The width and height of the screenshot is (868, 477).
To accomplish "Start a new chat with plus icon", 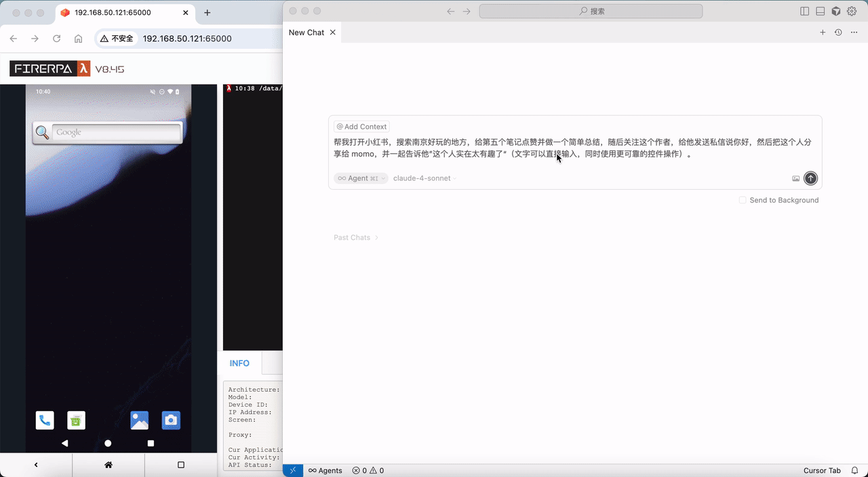I will pyautogui.click(x=823, y=33).
